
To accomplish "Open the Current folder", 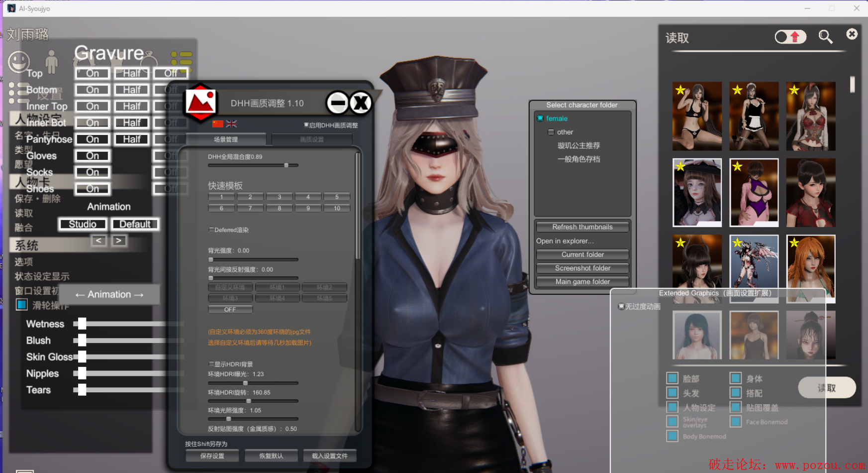I will tap(582, 255).
